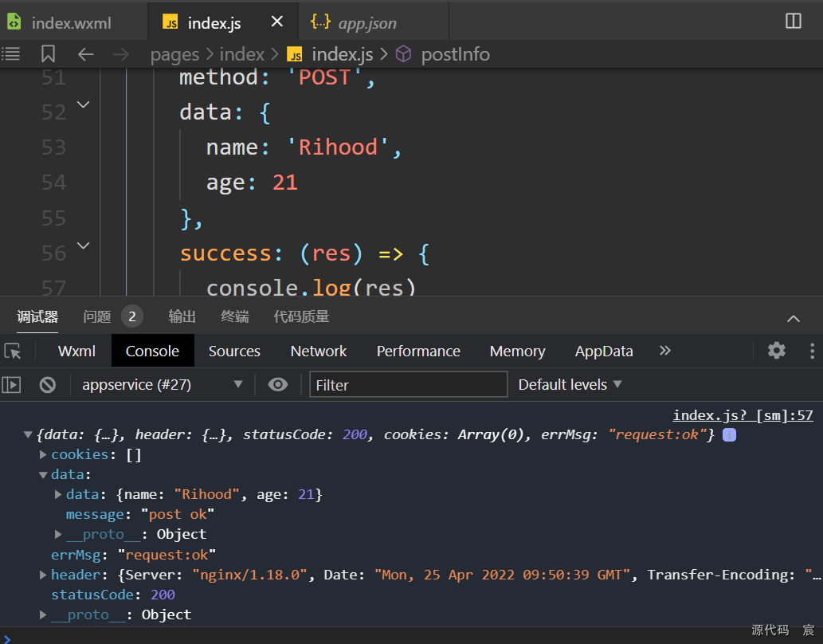Expand the header object
The height and width of the screenshot is (644, 823).
coord(43,575)
